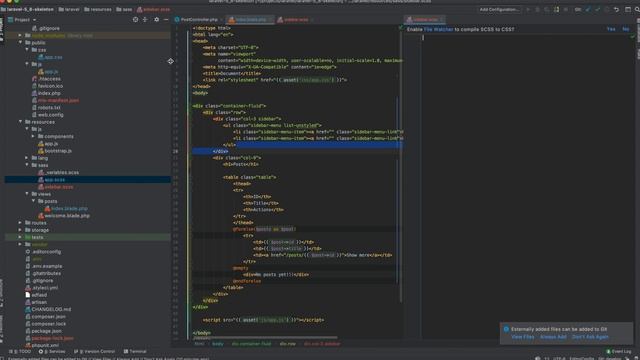The width and height of the screenshot is (640, 360).
Task: Expand the storage folder
Action: coord(20,230)
